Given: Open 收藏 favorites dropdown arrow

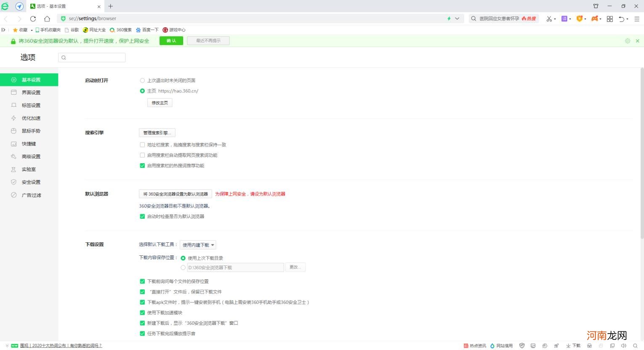Looking at the screenshot, I should tap(32, 30).
